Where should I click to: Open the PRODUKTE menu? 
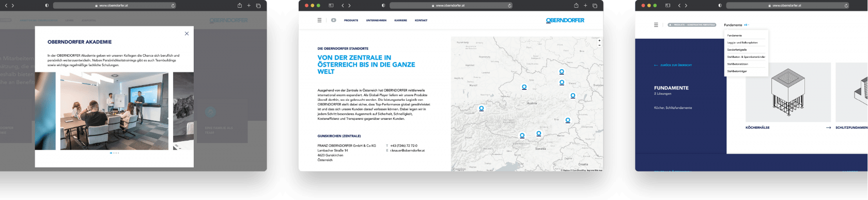click(351, 20)
